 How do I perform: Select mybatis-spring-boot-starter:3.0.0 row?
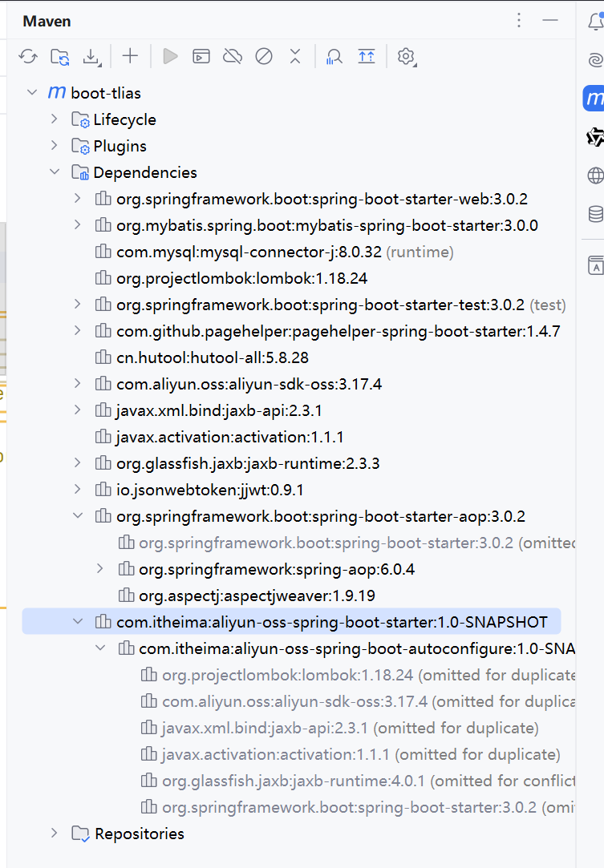(x=327, y=226)
